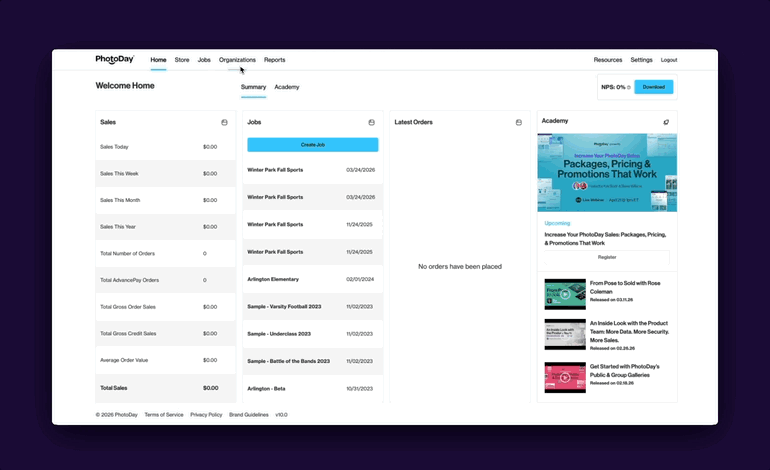Image resolution: width=770 pixels, height=470 pixels.
Task: Play the Public & Group Galleries video
Action: [x=565, y=377]
